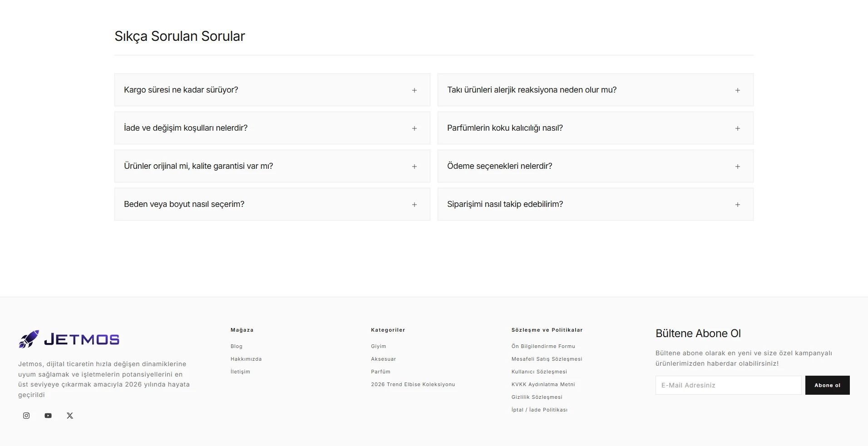Click the 'Kategoriler' column heading
This screenshot has width=868, height=446.
(388, 330)
